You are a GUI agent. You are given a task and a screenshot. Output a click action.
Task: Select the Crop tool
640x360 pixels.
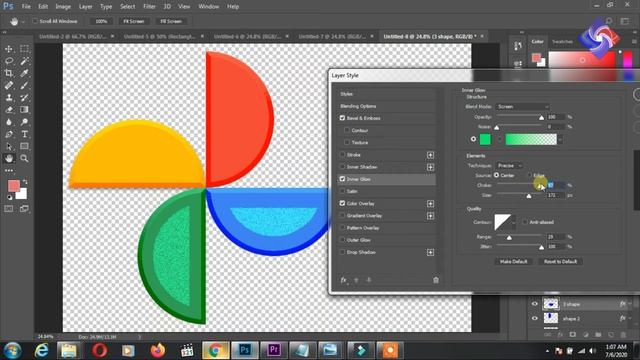pos(9,73)
